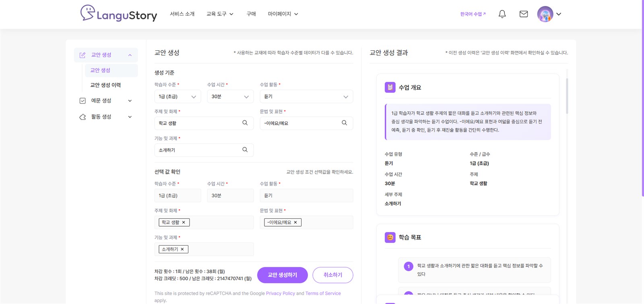Image resolution: width=644 pixels, height=304 pixels.
Task: Expand the 활동 생성 sidebar section
Action: tap(130, 117)
